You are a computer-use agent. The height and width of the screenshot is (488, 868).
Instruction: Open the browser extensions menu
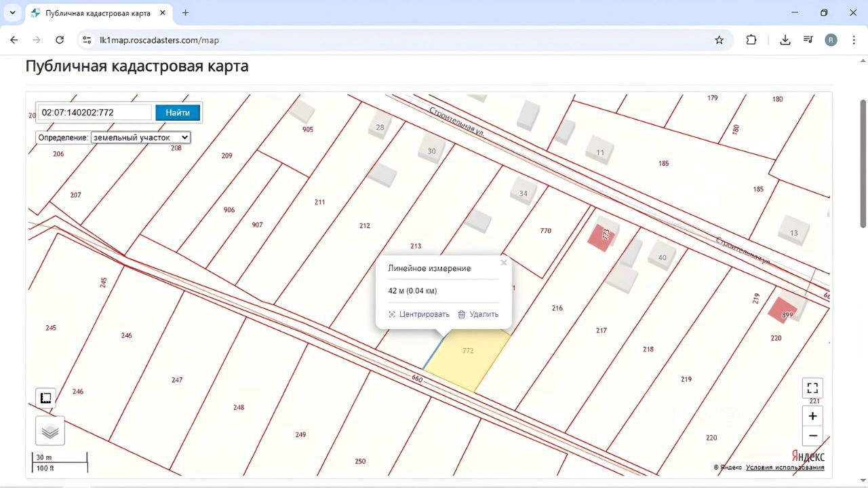click(751, 40)
